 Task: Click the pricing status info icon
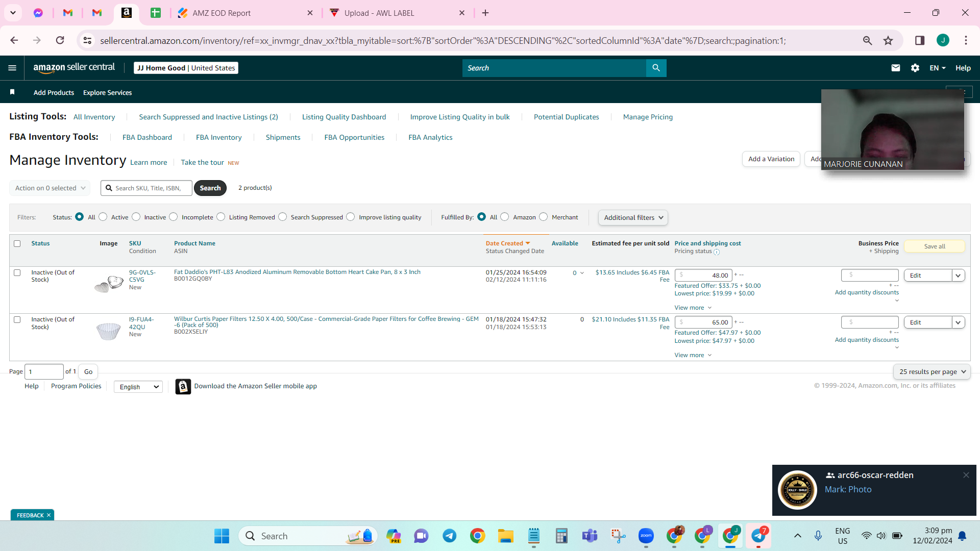pos(717,252)
